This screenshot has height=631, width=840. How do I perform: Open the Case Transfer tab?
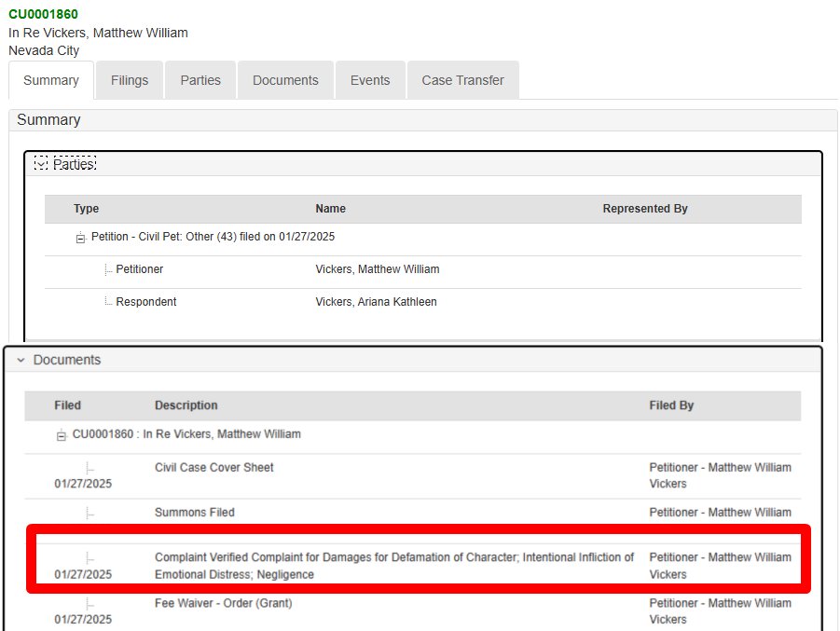[x=462, y=80]
